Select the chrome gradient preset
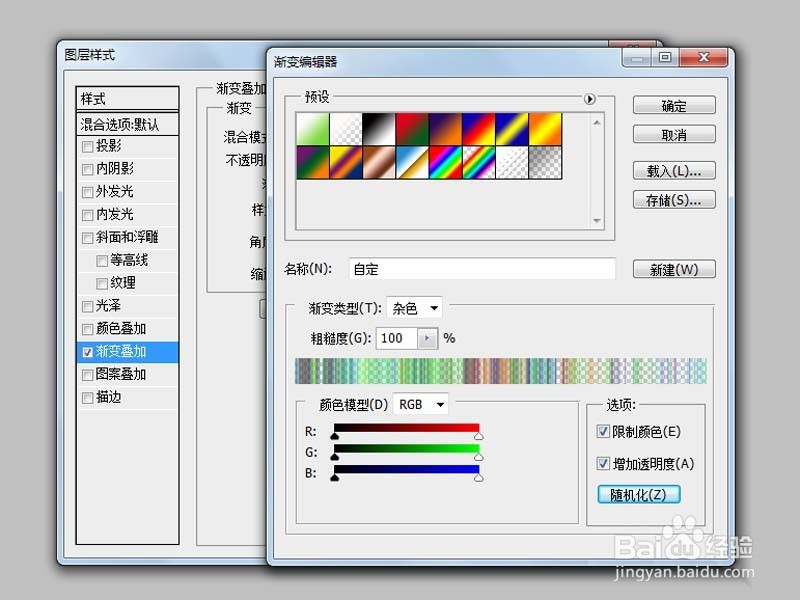This screenshot has width=800, height=600. pyautogui.click(x=411, y=161)
